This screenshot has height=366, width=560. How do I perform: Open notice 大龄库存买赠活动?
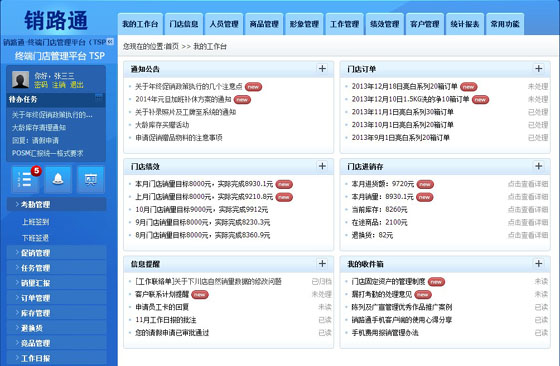click(x=162, y=125)
